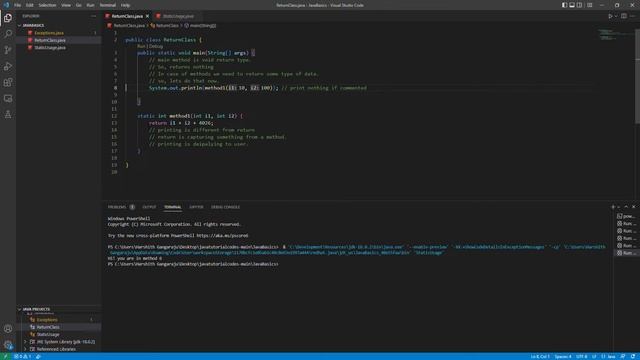This screenshot has width=640, height=360.
Task: Click the Run|Debug code lens above main
Action: (150, 47)
